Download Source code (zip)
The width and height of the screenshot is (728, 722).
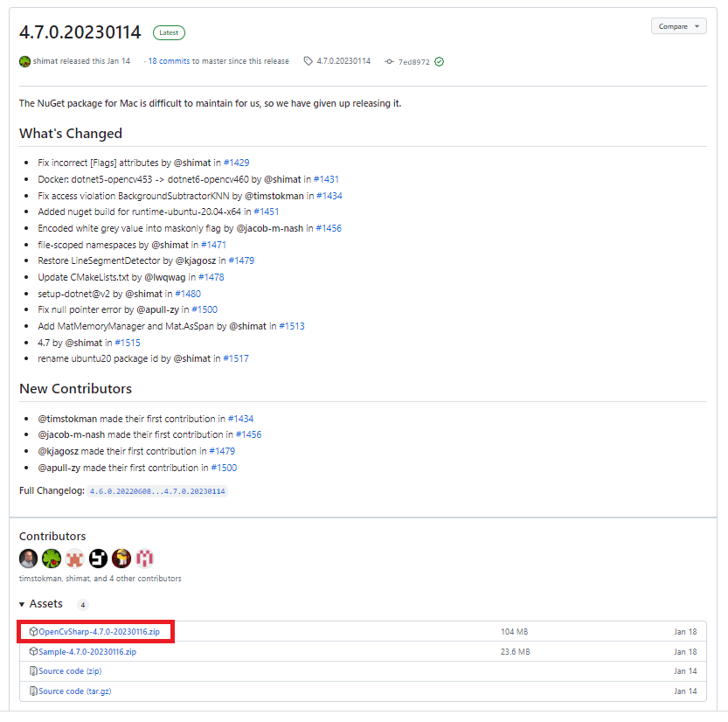click(x=70, y=671)
